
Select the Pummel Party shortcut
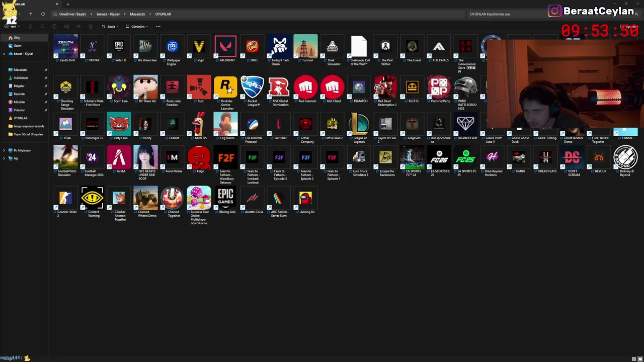[x=439, y=89]
